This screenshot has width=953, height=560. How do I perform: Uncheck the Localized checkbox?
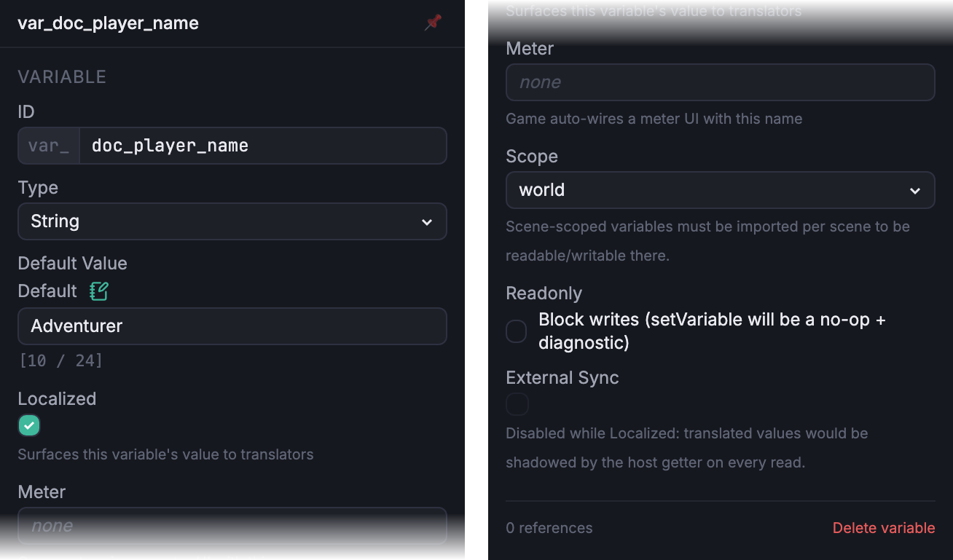coord(29,425)
